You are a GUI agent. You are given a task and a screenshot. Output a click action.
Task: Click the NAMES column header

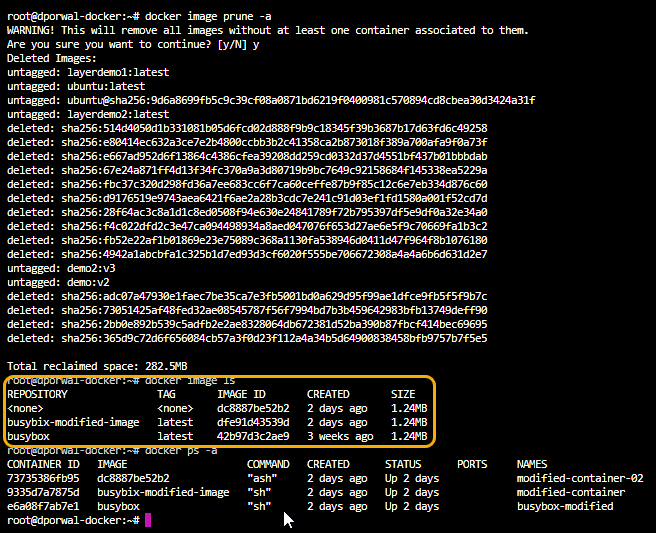coord(532,464)
